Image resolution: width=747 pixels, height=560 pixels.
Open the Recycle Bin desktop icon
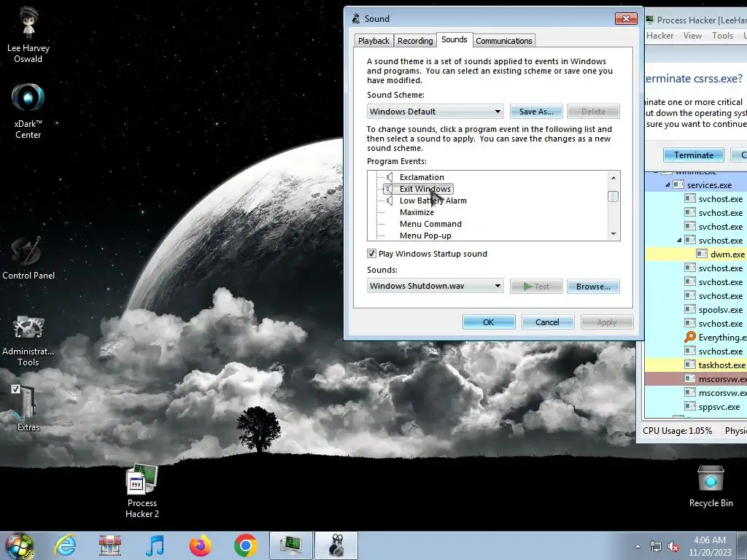[x=711, y=486]
